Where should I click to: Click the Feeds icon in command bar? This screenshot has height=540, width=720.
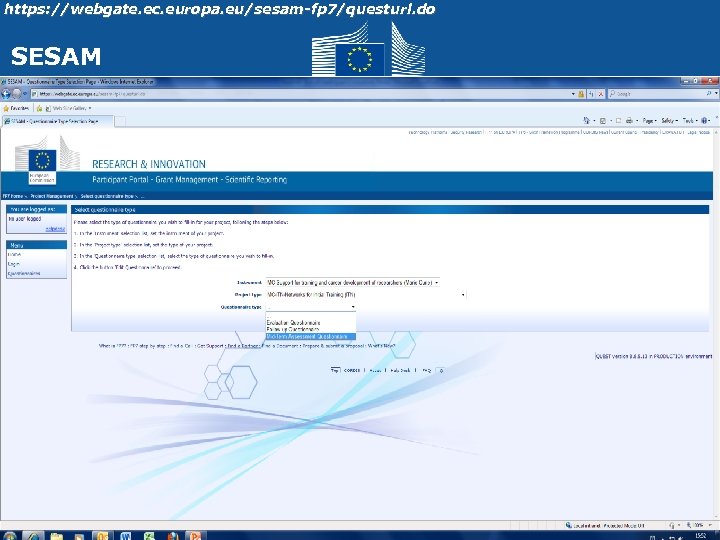pos(603,121)
